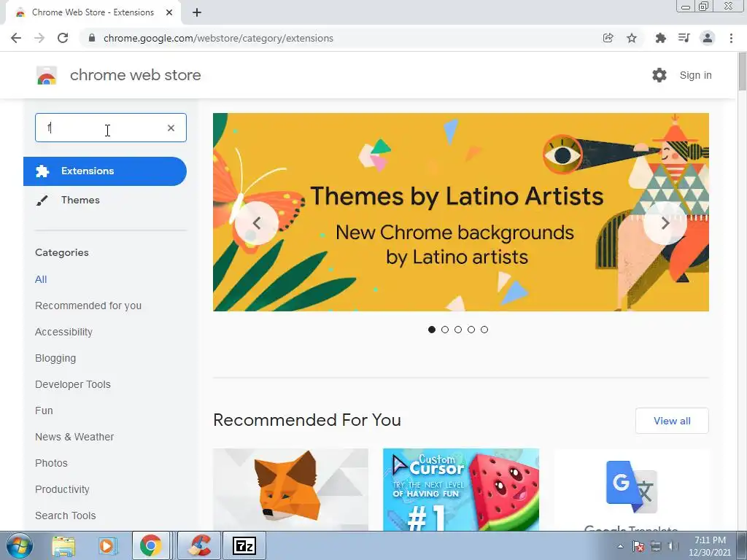
Task: Open the Accessibility category
Action: (x=64, y=332)
